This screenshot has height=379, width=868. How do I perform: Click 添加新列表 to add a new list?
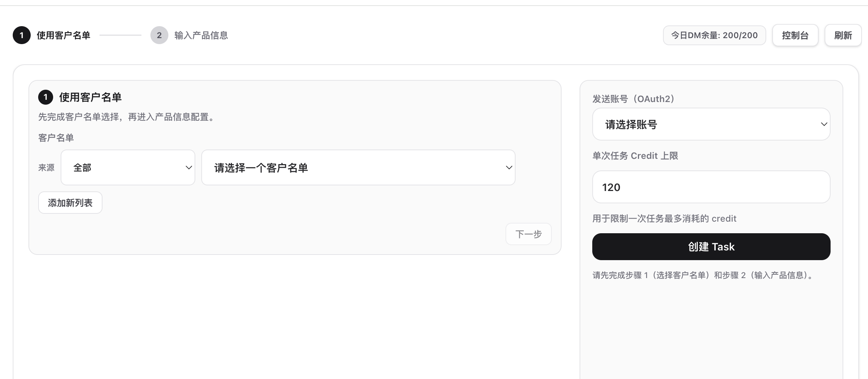(70, 202)
